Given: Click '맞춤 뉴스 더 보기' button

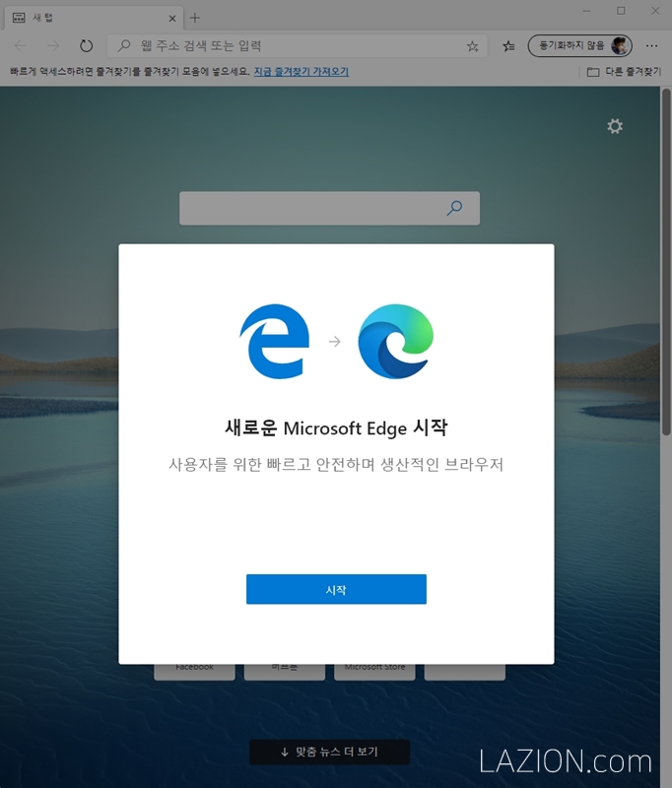Looking at the screenshot, I should [329, 752].
